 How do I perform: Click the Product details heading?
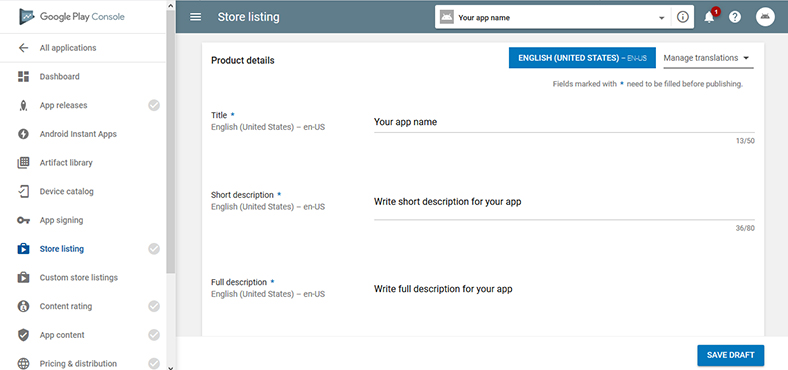coord(243,61)
